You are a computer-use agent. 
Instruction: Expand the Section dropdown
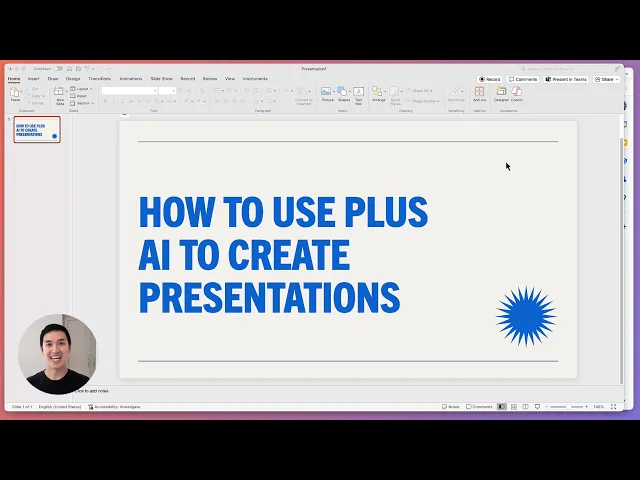pos(82,103)
